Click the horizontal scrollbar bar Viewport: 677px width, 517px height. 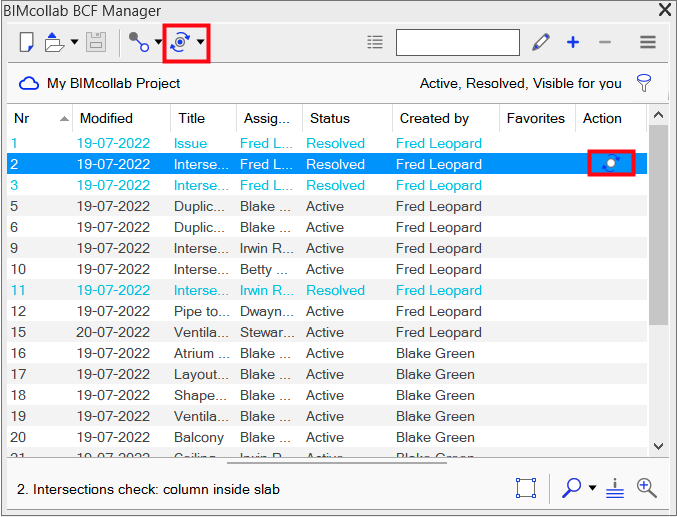(x=337, y=463)
